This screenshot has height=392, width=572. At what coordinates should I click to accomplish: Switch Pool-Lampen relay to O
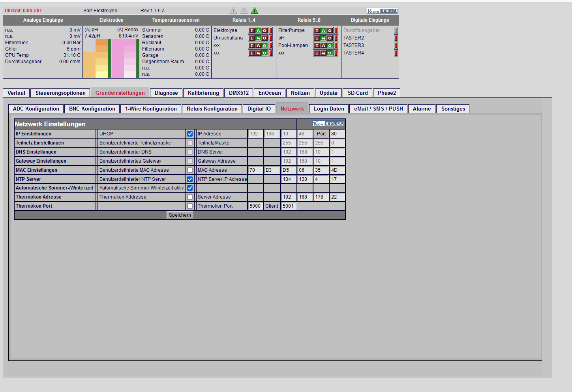[330, 45]
